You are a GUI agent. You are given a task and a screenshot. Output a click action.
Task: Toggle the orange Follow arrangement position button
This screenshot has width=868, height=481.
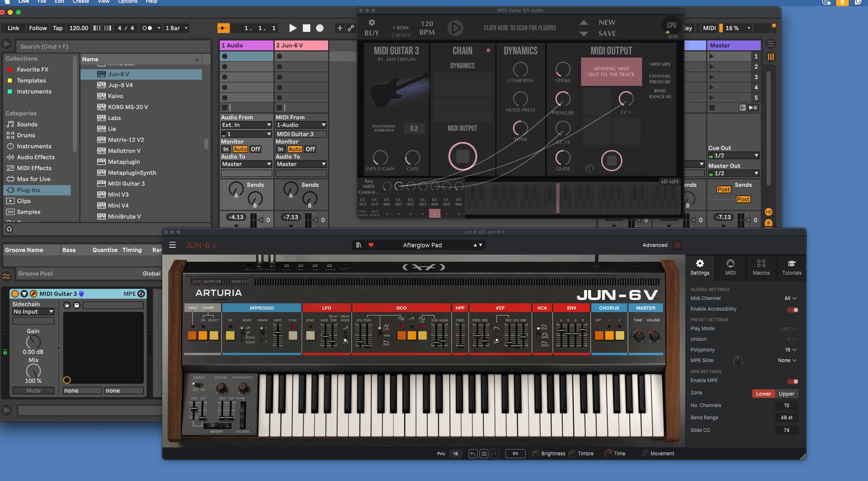[x=223, y=28]
